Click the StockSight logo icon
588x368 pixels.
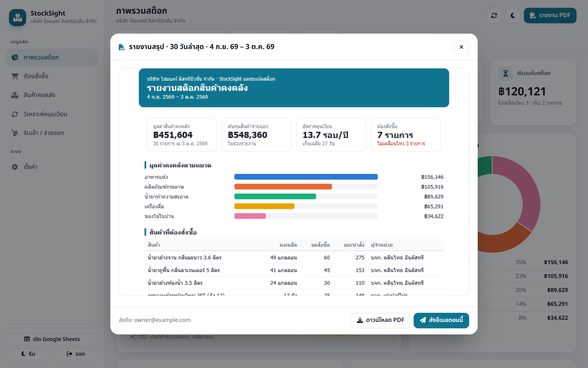[18, 17]
